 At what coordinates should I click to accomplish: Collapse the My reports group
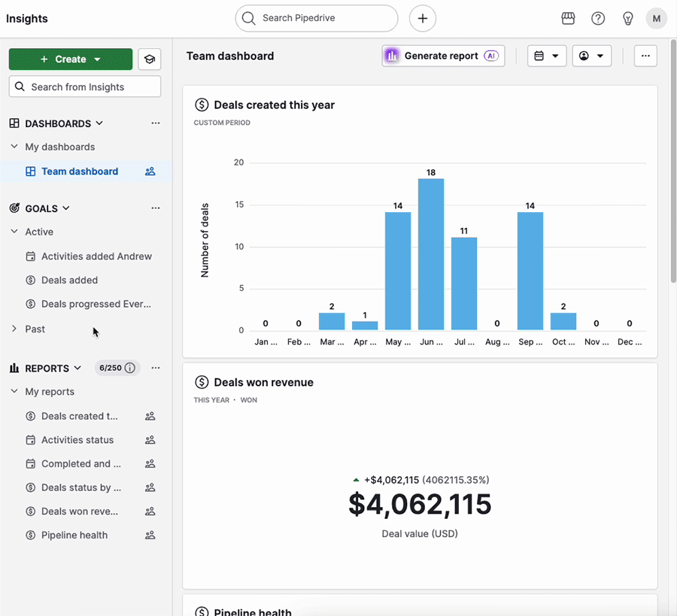14,392
